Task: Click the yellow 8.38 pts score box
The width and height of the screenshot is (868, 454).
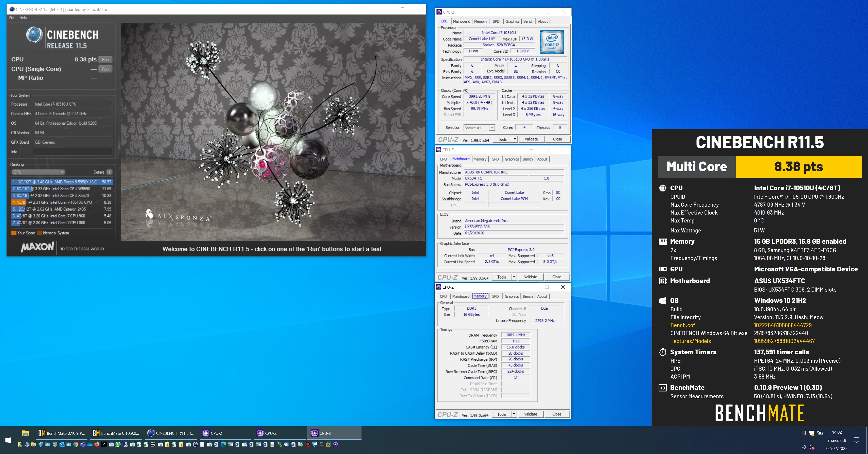Action: click(798, 167)
